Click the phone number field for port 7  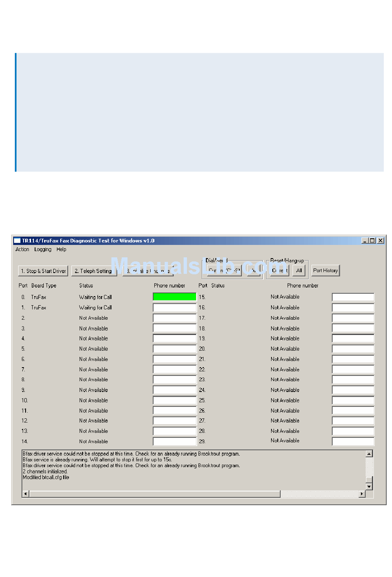click(175, 369)
